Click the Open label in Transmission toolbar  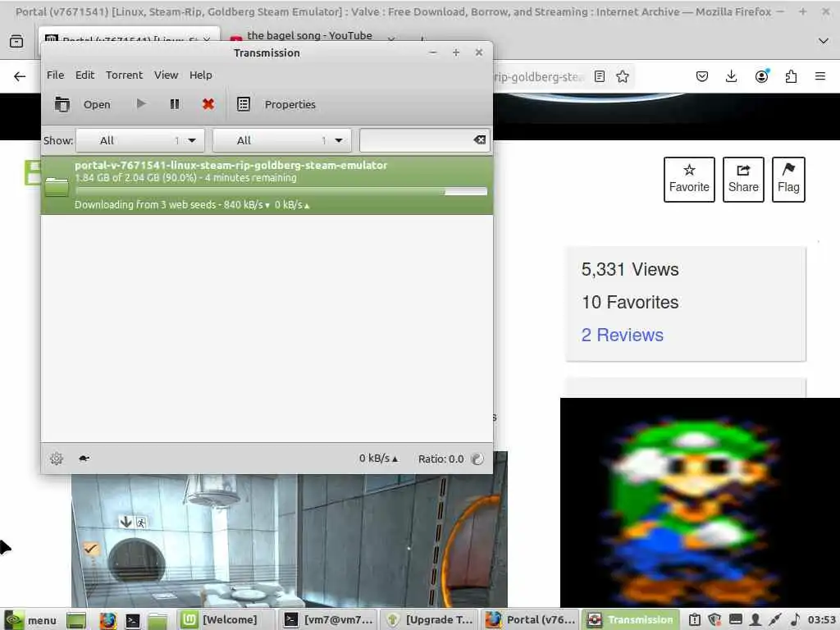[x=97, y=104]
